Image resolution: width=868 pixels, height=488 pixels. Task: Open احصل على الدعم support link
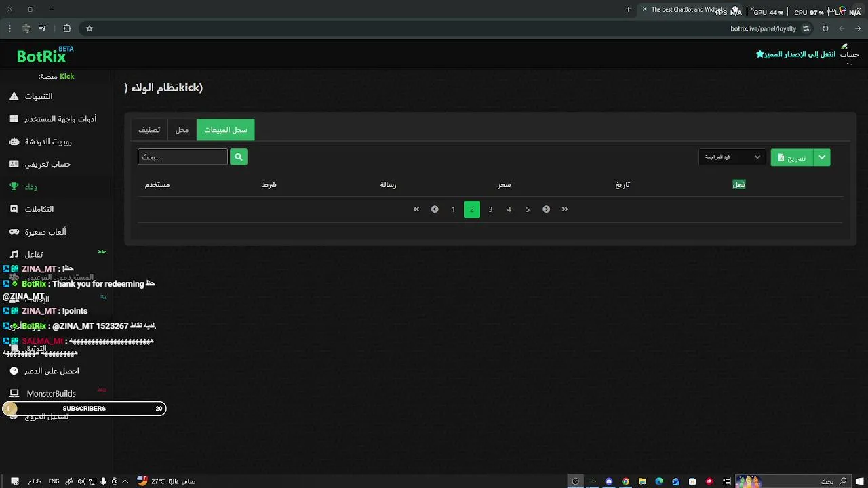click(x=52, y=371)
